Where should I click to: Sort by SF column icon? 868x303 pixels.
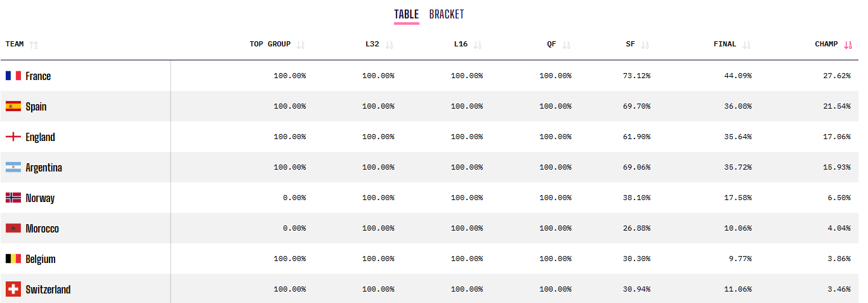[645, 44]
